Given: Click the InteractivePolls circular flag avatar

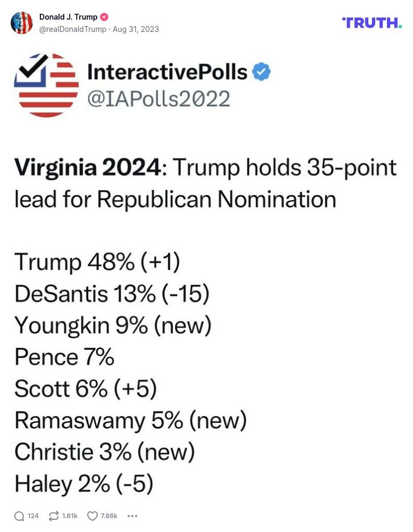Looking at the screenshot, I should (x=46, y=85).
